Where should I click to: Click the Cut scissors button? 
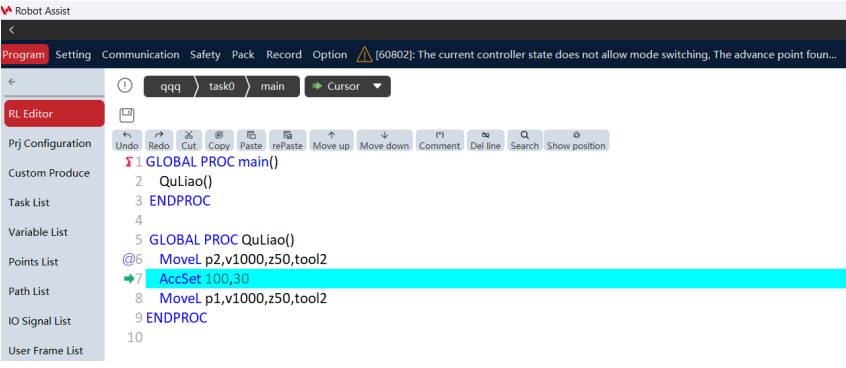click(189, 140)
